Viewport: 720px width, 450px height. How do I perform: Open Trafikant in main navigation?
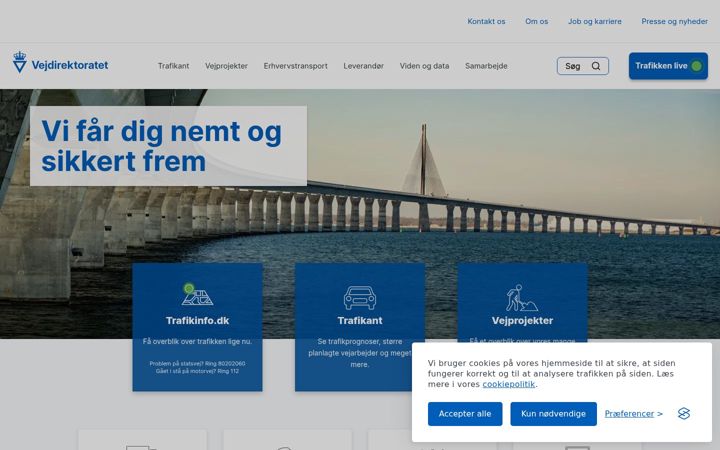(174, 66)
